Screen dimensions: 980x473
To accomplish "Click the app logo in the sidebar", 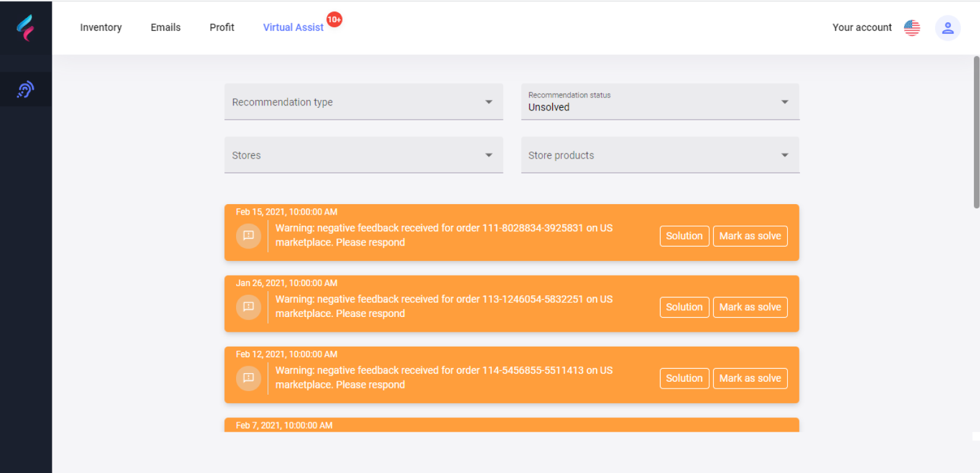I will [25, 28].
